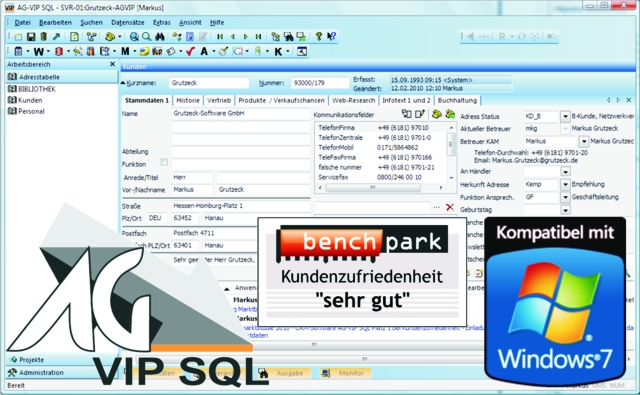Click the paintbrush toolbar icon
Screen dimensions: 640x395
223,51
